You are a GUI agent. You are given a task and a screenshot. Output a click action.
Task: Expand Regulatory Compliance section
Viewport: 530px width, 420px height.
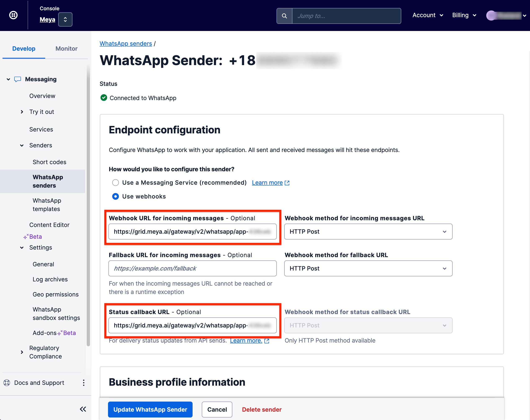(22, 352)
